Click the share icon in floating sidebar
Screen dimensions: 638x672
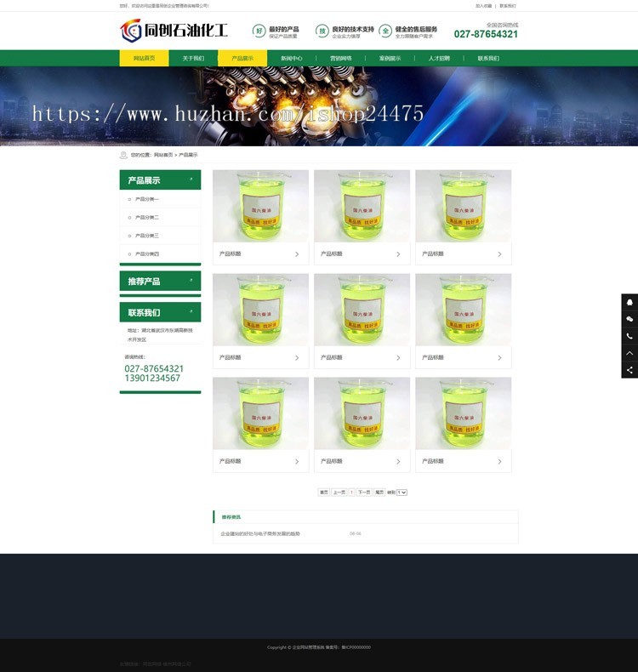(x=629, y=370)
